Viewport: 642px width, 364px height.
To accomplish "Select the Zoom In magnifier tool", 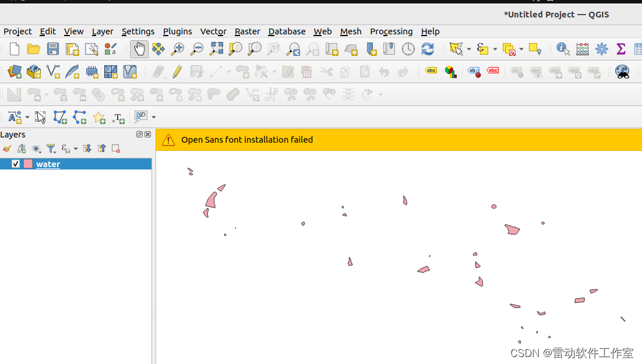I will tap(178, 49).
